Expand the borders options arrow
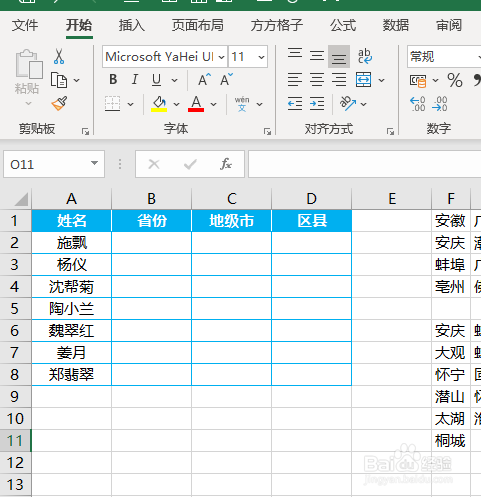The width and height of the screenshot is (481, 497). 131,104
